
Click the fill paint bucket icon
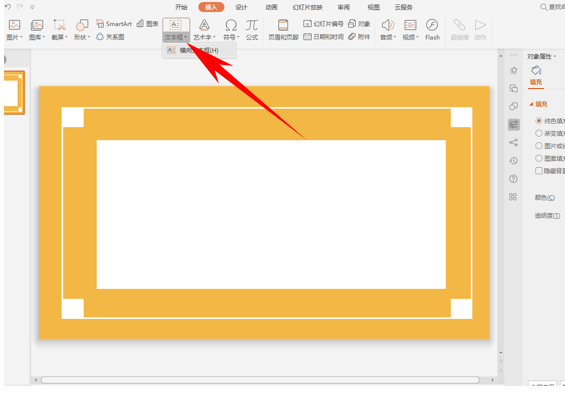pos(536,70)
